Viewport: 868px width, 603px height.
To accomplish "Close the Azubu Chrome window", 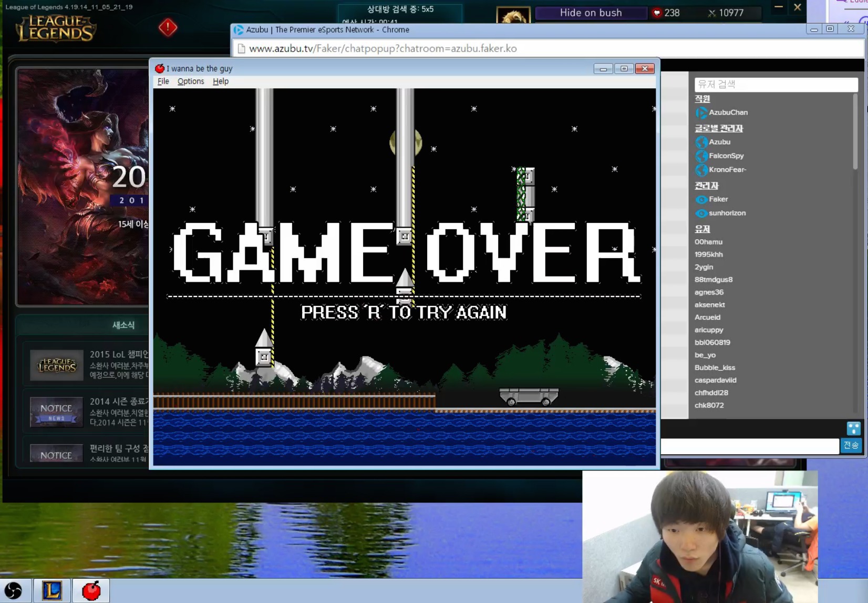I will pos(851,29).
